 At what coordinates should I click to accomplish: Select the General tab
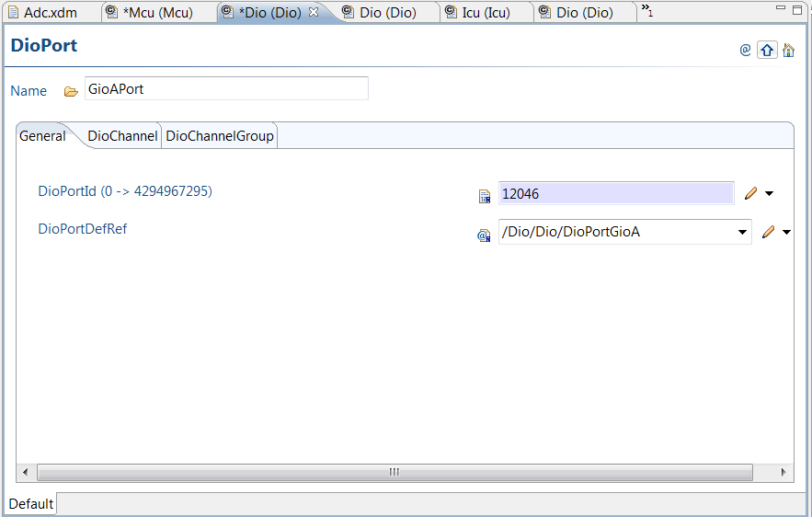point(42,136)
